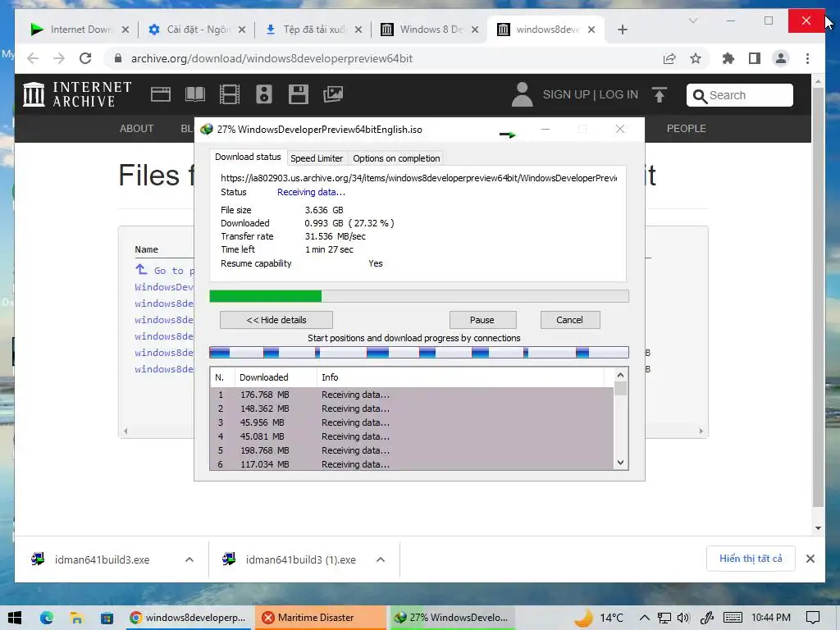Viewport: 840px width, 630px height.
Task: Open Internet Archive Audio speaker icon
Action: [263, 95]
